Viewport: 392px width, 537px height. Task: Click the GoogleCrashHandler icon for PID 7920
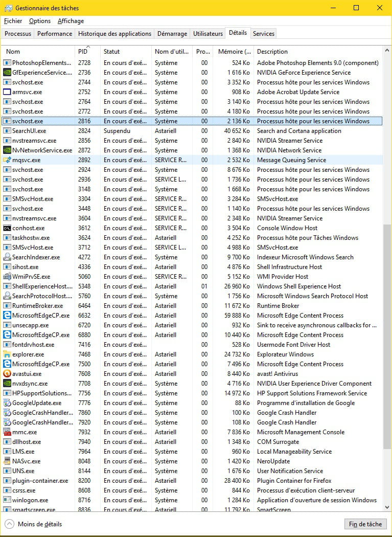(x=7, y=422)
